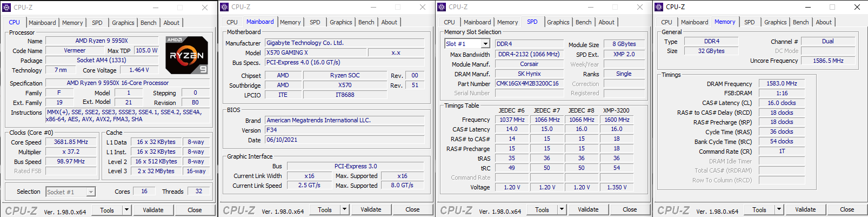This screenshot has height=217, width=868.
Task: Click the 3681.85 MHz core speed value
Action: click(x=71, y=142)
